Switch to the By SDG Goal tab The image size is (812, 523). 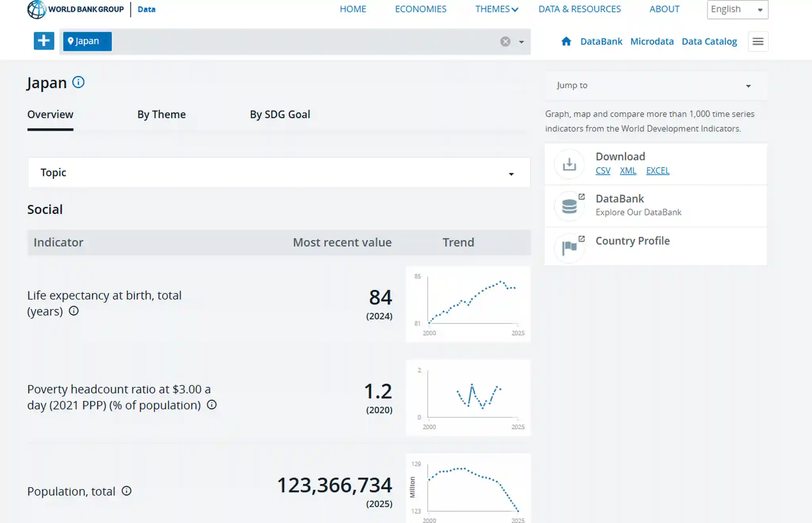(280, 115)
